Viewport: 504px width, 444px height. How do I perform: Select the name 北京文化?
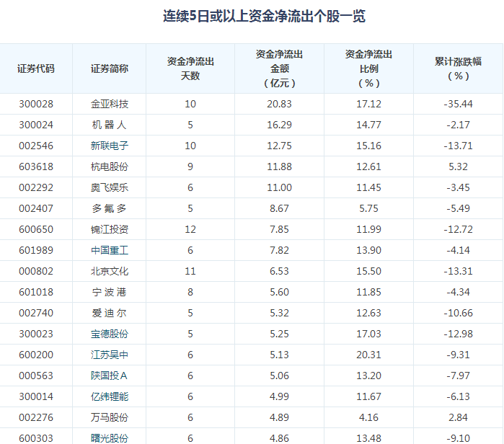tap(110, 271)
